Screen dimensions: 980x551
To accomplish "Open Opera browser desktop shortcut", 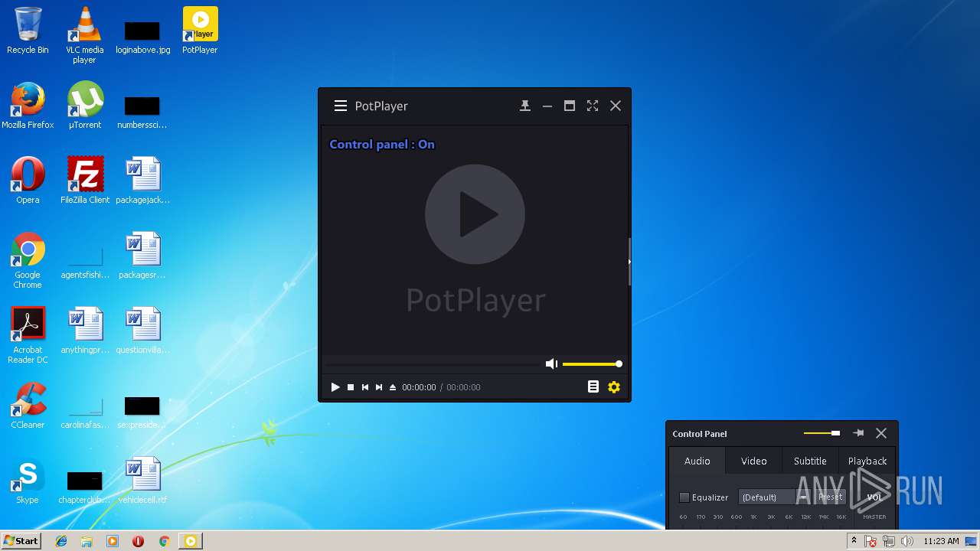I will click(28, 181).
